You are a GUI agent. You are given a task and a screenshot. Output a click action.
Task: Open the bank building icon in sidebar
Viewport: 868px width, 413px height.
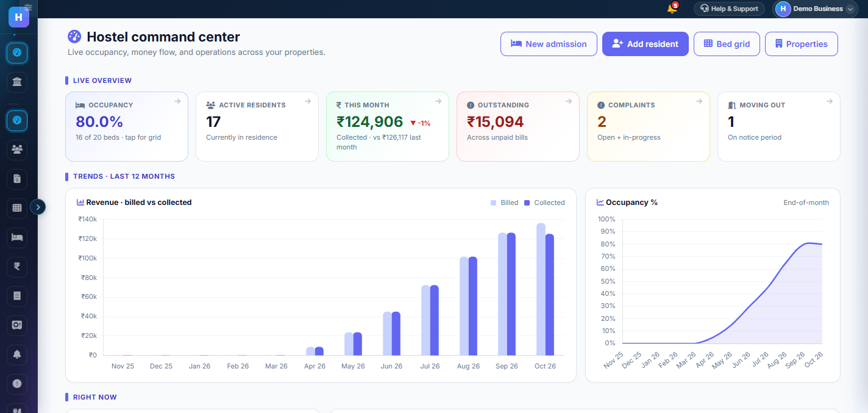[17, 82]
